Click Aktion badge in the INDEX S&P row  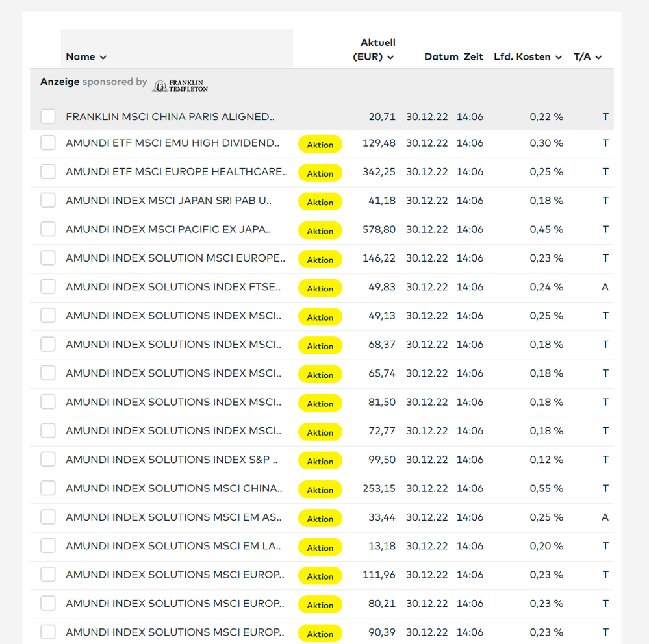[x=320, y=461]
